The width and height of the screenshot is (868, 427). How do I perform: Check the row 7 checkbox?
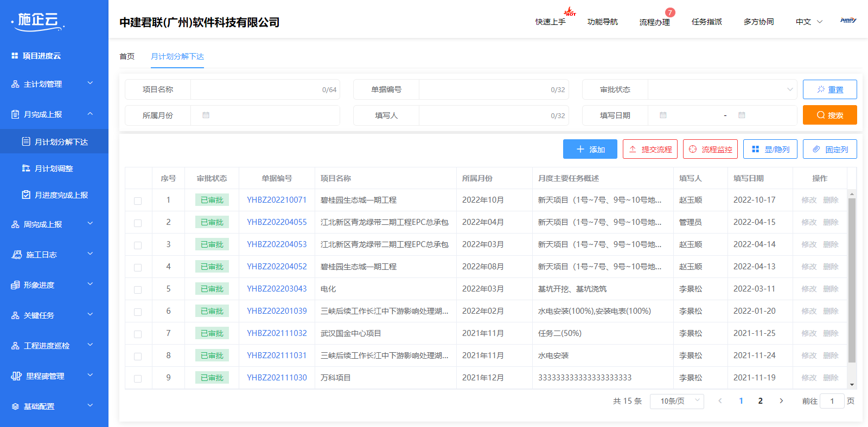(x=138, y=334)
